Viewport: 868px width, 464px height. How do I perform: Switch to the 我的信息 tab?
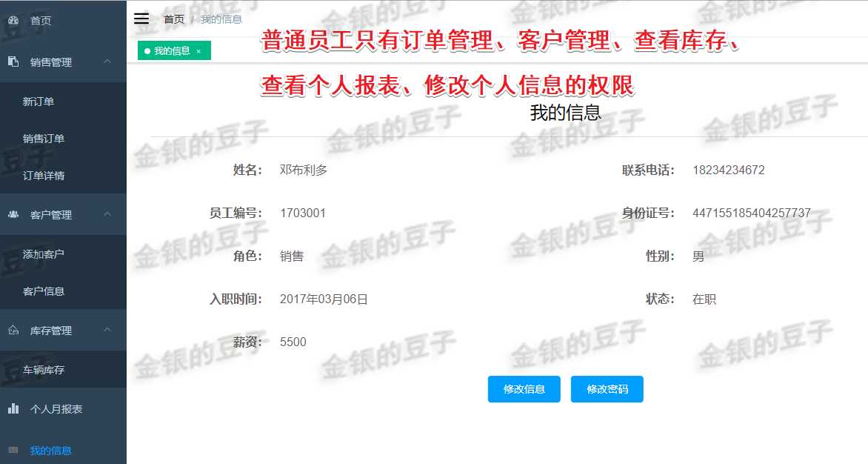point(173,50)
